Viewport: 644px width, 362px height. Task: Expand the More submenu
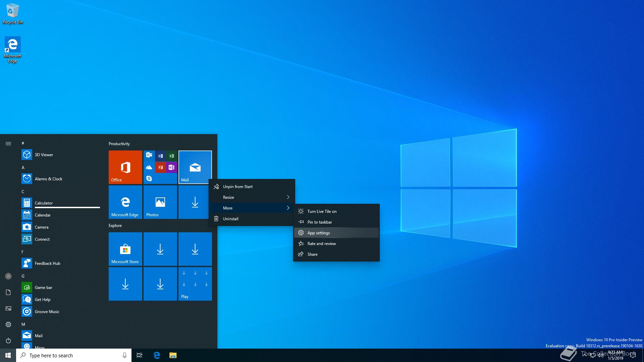(x=252, y=208)
